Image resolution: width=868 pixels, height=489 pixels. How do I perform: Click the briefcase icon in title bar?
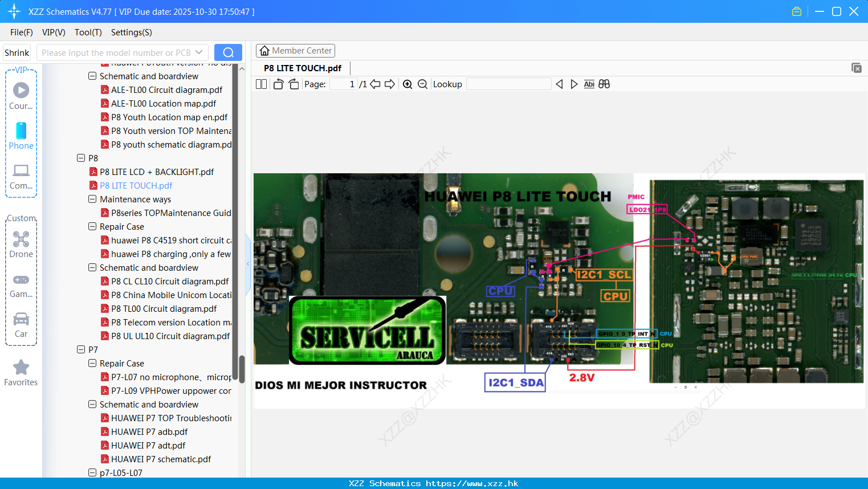pyautogui.click(x=797, y=11)
